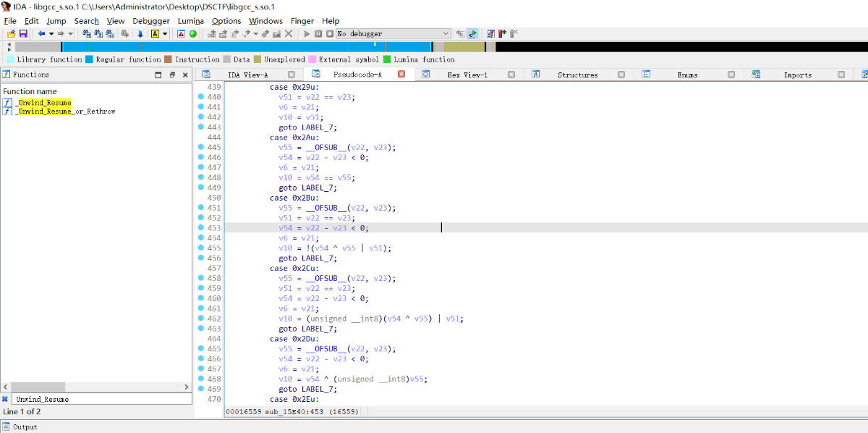Click the Functions filter input field
Screen dimensions: 868x433
tap(102, 399)
